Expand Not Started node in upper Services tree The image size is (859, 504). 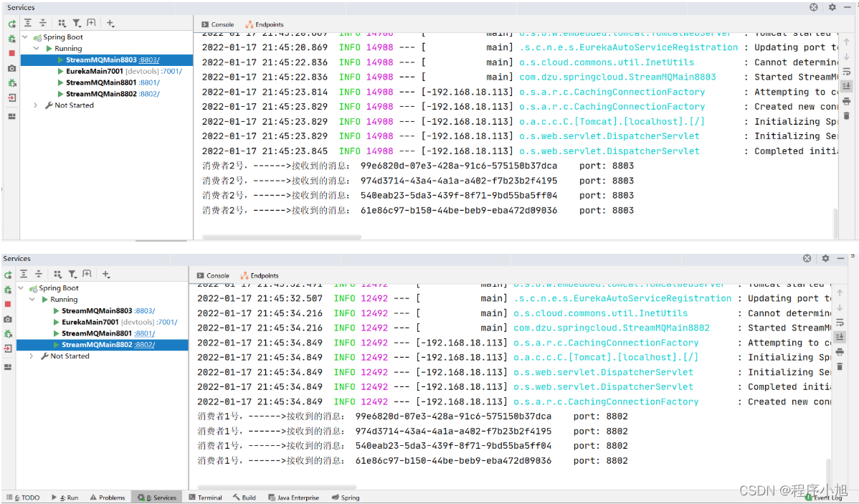coord(36,105)
